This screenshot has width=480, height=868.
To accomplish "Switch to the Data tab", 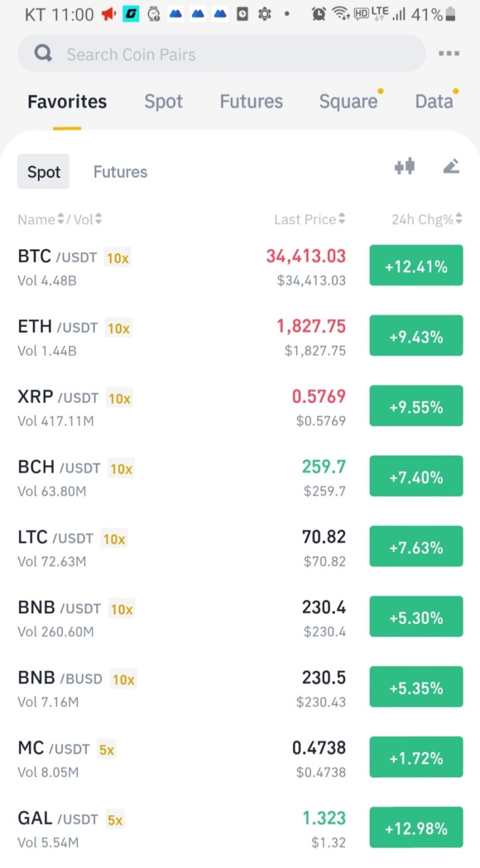I will click(434, 101).
